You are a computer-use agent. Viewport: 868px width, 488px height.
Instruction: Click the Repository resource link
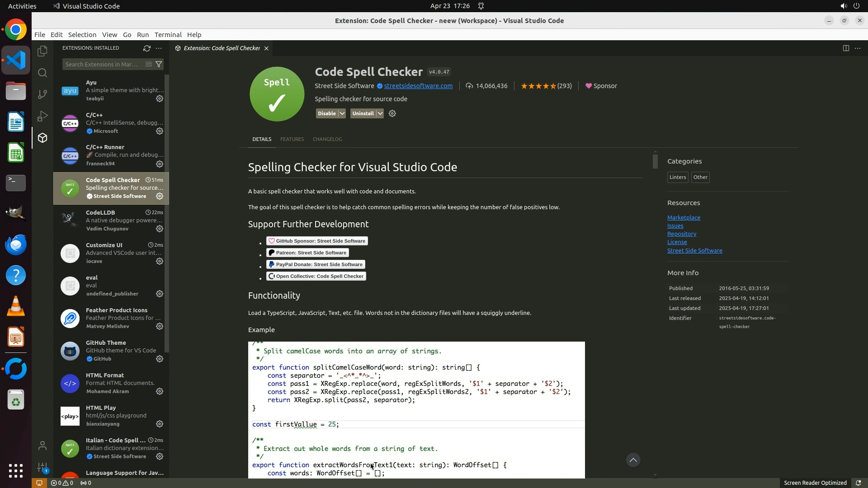click(681, 234)
